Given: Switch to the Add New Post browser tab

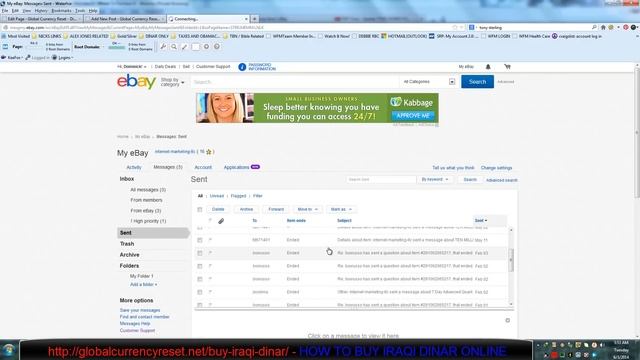Looking at the screenshot, I should 125,19.
